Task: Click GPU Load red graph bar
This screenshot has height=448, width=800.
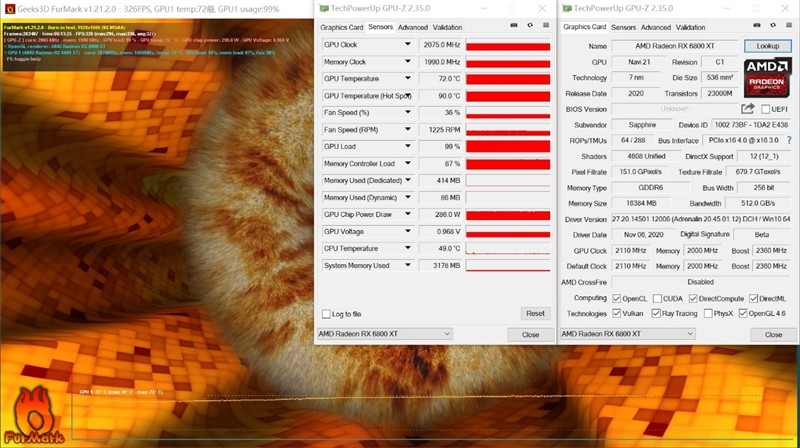Action: [508, 146]
